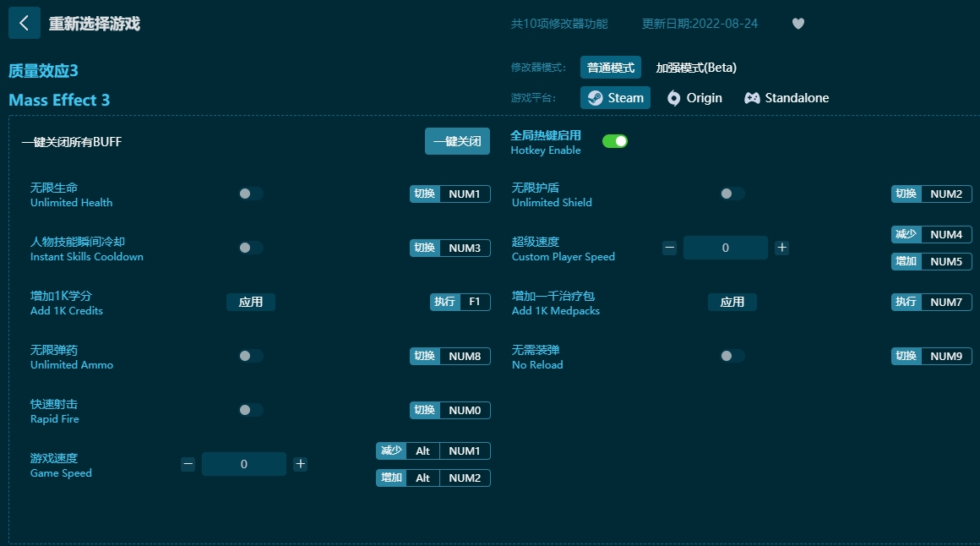The width and height of the screenshot is (980, 546).
Task: Switch to 普通模式 trainer mode
Action: tap(610, 67)
